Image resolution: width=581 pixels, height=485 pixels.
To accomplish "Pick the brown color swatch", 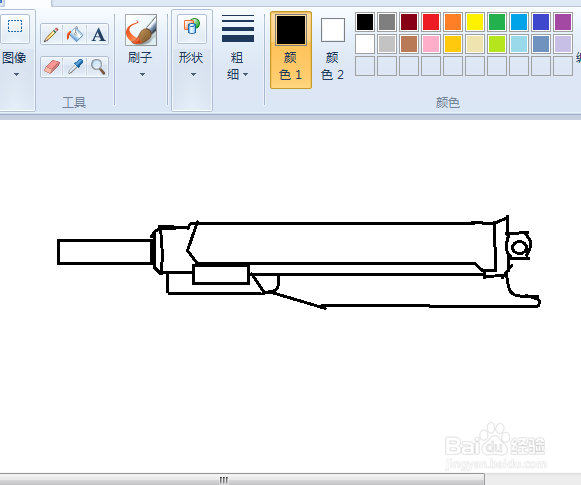I will pos(409,44).
